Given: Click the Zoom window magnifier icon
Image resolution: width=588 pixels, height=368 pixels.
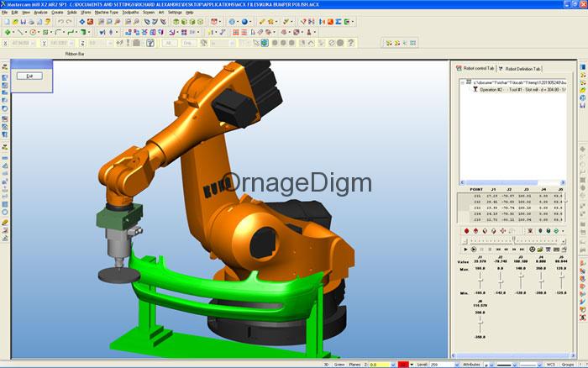Looking at the screenshot, I should coord(102,22).
